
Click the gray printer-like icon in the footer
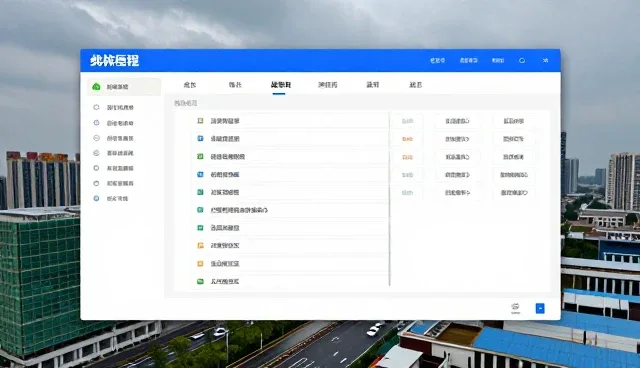pos(516,308)
